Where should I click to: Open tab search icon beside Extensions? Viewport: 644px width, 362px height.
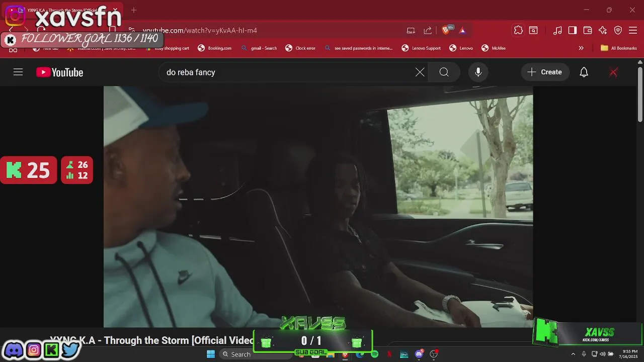533,31
